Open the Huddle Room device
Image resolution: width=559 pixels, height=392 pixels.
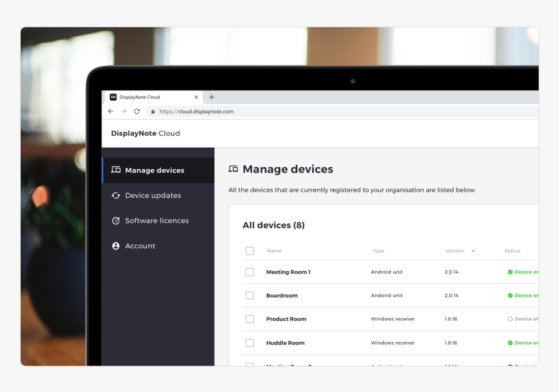[x=285, y=343]
